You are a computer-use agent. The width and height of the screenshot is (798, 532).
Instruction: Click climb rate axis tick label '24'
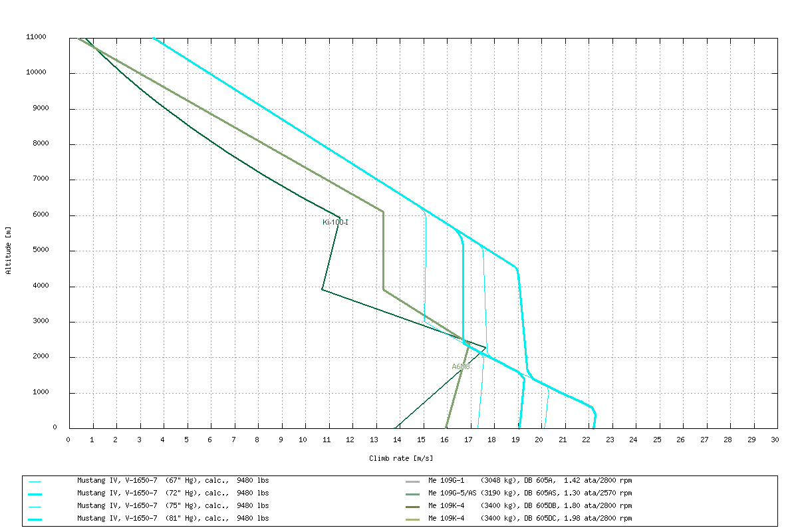click(x=634, y=440)
